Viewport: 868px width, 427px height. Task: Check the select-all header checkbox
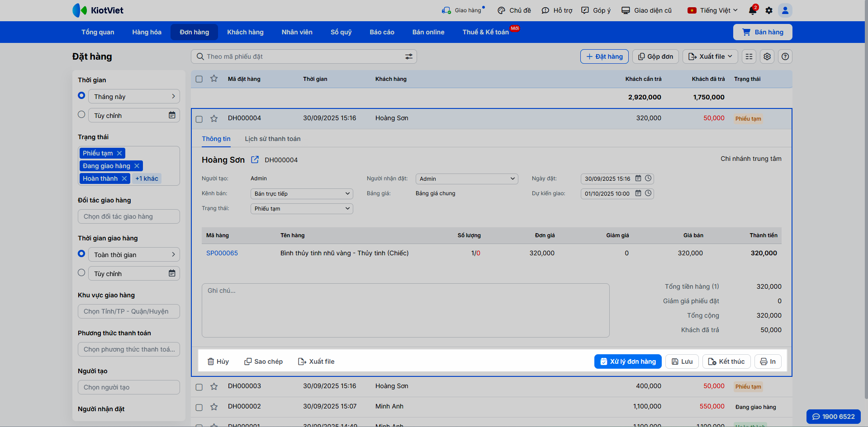(x=199, y=79)
